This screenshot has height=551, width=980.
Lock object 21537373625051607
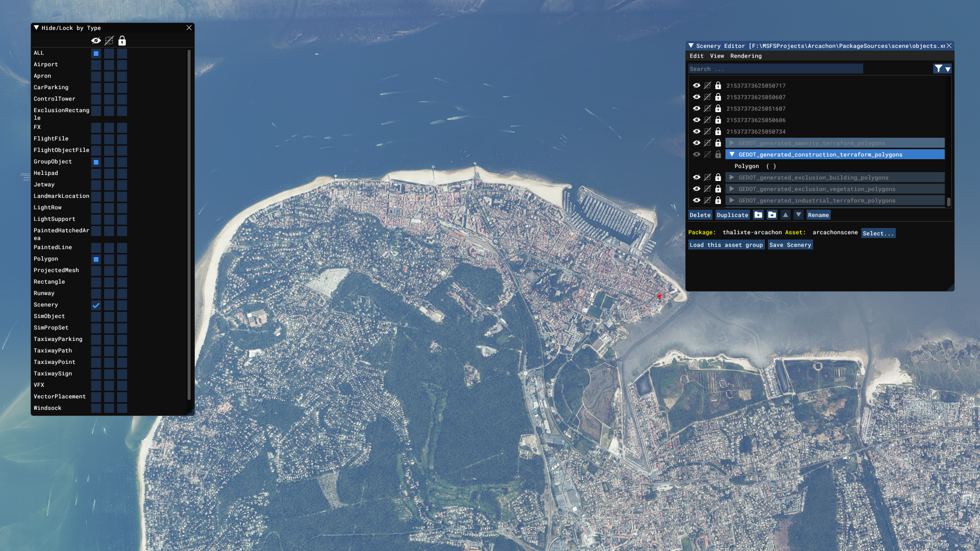coord(718,109)
